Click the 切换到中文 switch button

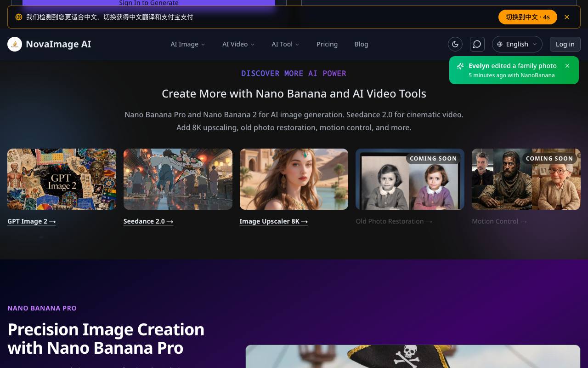point(528,17)
